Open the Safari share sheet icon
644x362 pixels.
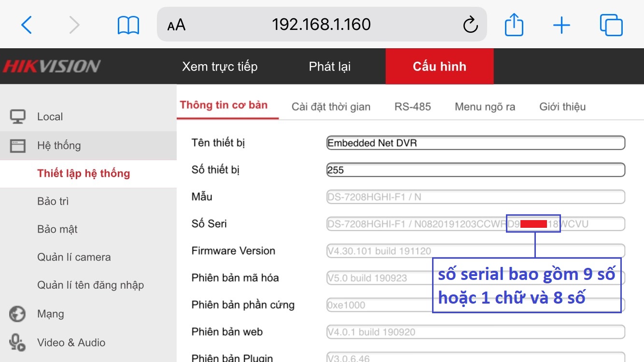point(514,24)
